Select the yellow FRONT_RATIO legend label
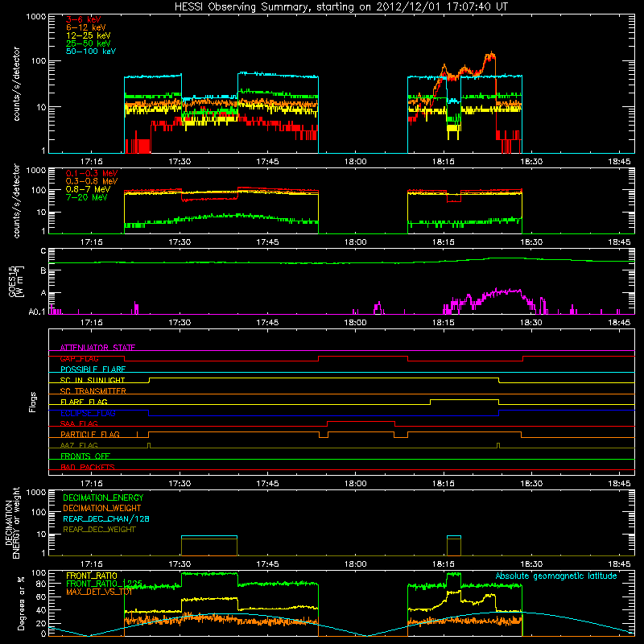Screen dimensions: 644x644 (x=92, y=576)
